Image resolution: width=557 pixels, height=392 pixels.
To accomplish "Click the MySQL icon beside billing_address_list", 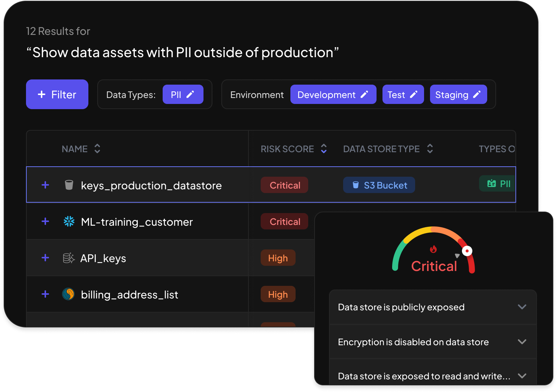I will point(68,294).
